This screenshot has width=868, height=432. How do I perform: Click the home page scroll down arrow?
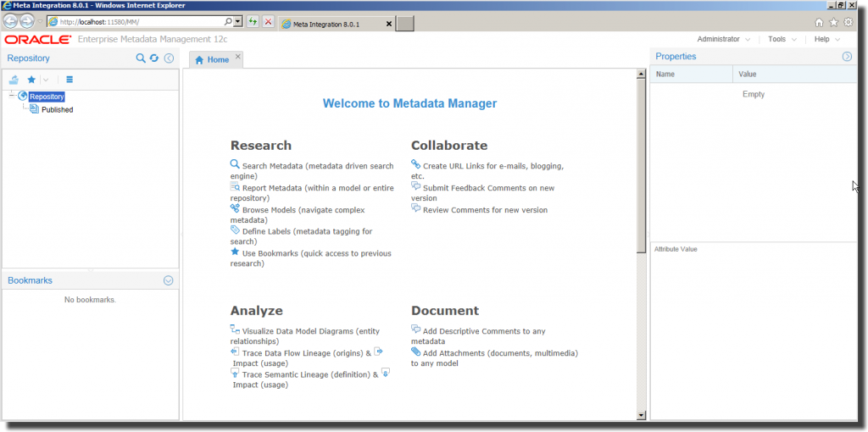pyautogui.click(x=641, y=415)
